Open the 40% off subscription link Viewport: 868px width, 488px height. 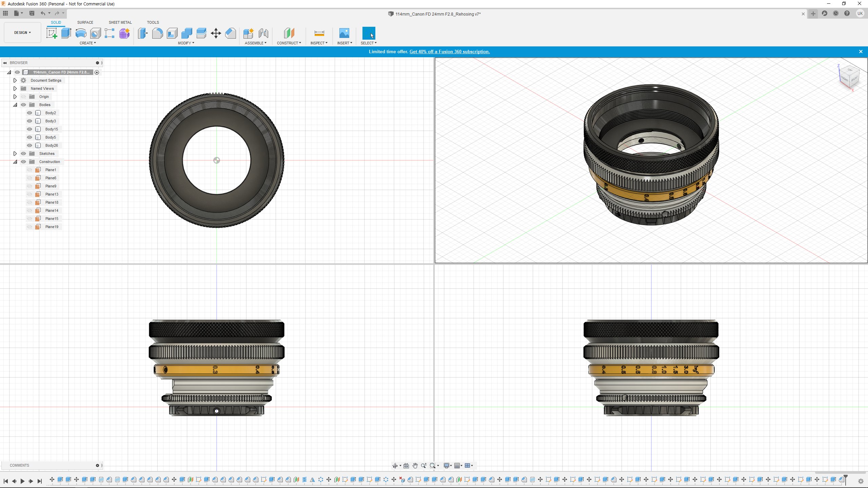tap(450, 52)
